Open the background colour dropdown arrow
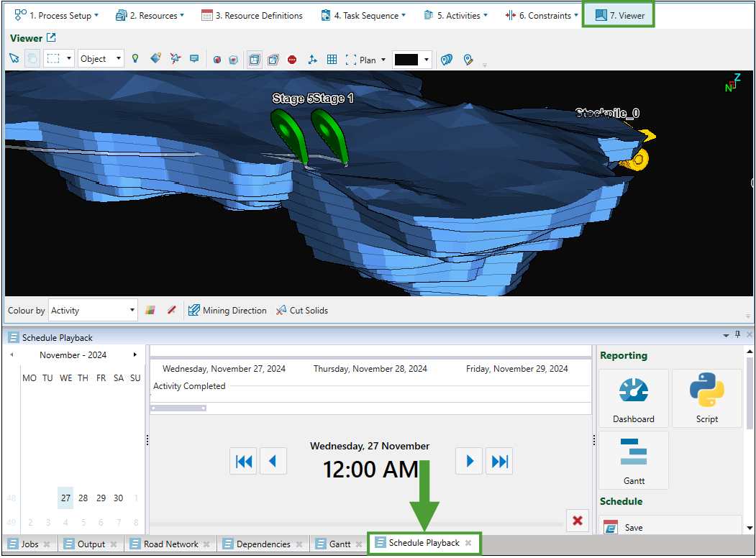The height and width of the screenshot is (558, 756). point(427,60)
